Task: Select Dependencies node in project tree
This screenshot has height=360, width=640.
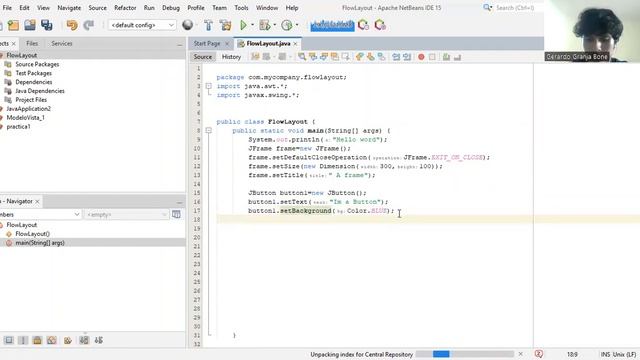Action: 33,82
